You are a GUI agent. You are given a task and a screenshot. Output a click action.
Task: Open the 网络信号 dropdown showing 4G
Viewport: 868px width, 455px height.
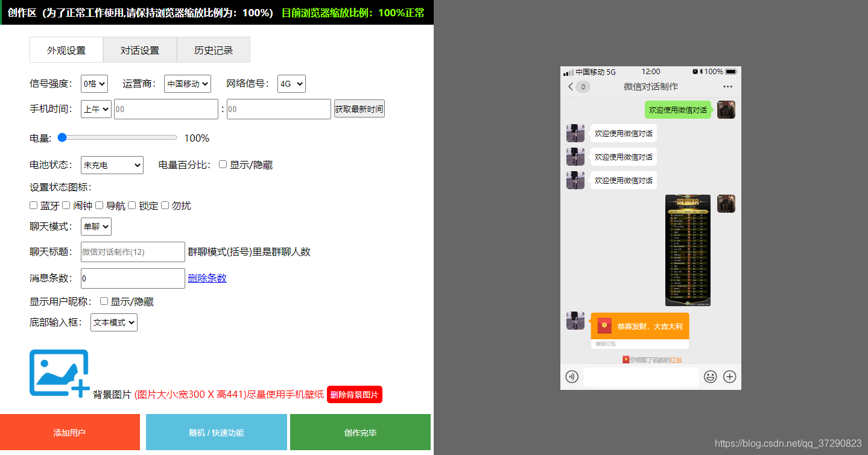(x=291, y=84)
